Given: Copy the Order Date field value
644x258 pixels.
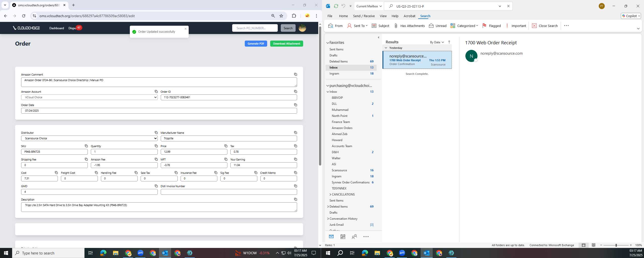Looking at the screenshot, I should coord(296,105).
